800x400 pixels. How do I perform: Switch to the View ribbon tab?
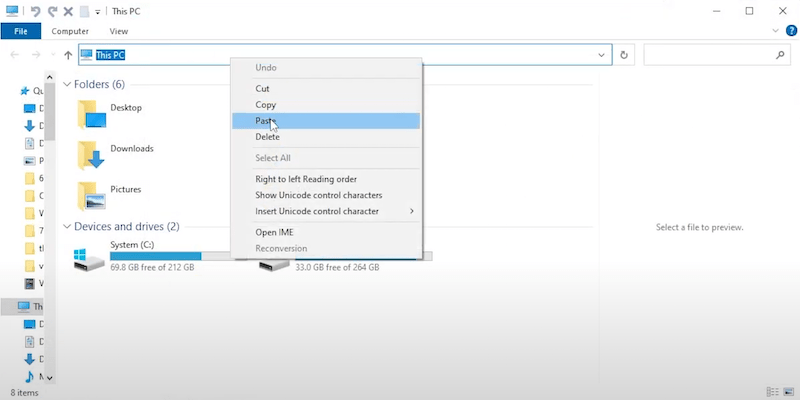point(118,31)
